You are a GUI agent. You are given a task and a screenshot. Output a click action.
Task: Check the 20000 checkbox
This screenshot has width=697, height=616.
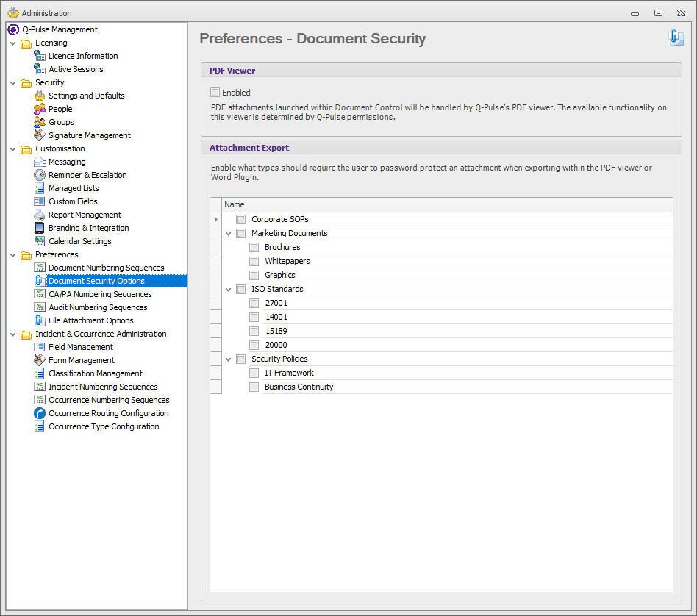click(254, 345)
